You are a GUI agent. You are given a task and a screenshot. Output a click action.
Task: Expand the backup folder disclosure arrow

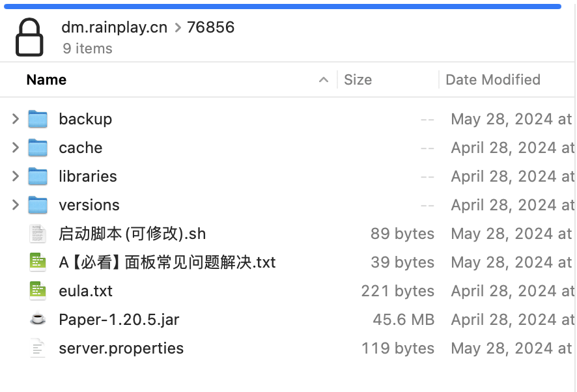pyautogui.click(x=16, y=119)
